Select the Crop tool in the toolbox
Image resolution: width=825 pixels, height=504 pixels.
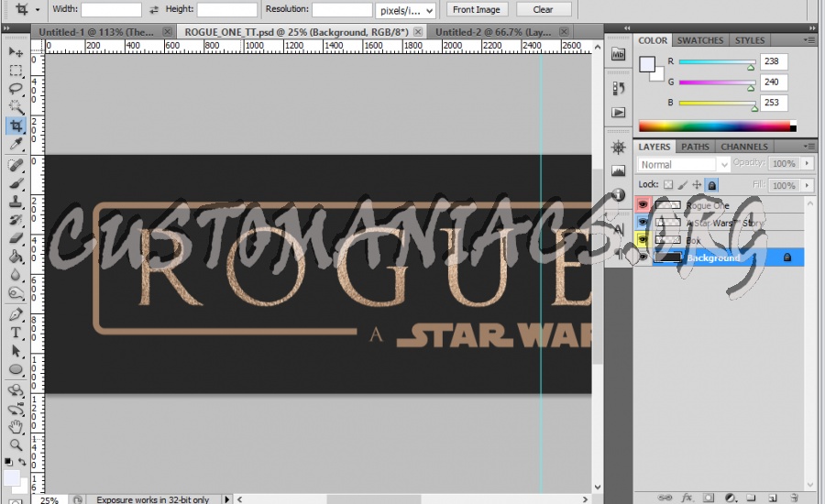pos(16,126)
